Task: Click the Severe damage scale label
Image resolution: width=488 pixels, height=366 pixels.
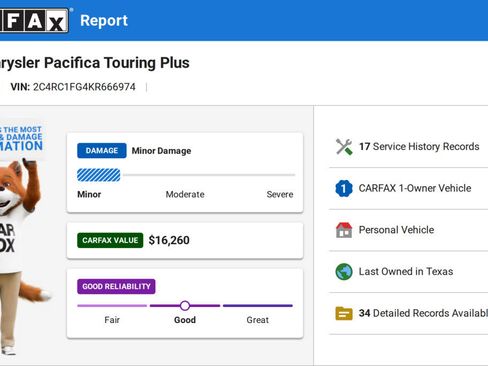Action: point(280,194)
